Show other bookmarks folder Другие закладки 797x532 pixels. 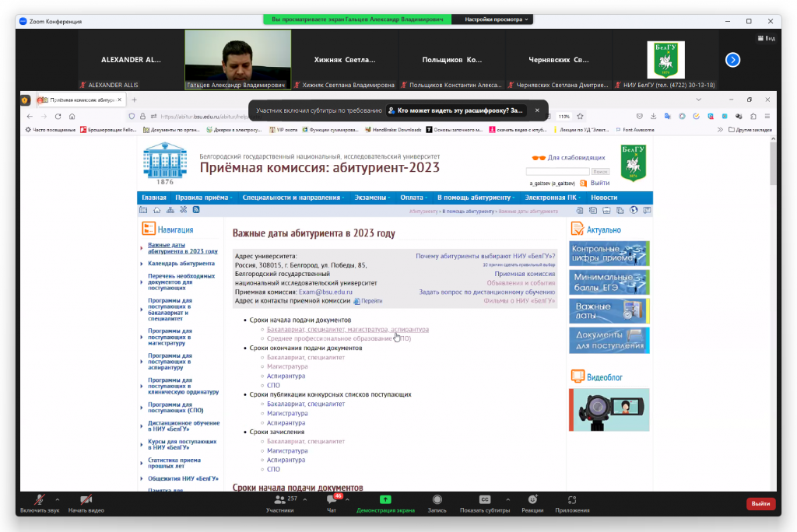coord(750,130)
